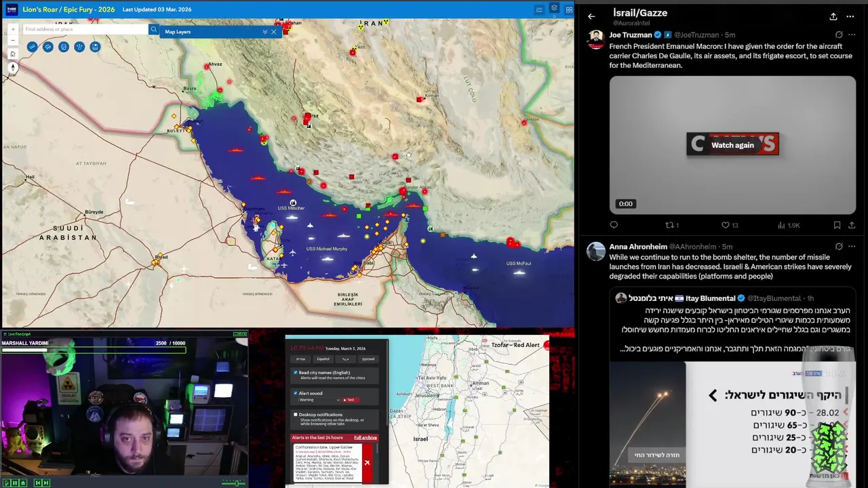The width and height of the screenshot is (868, 488).
Task: Zoom in on the Persian Gulf map
Action: point(13,29)
